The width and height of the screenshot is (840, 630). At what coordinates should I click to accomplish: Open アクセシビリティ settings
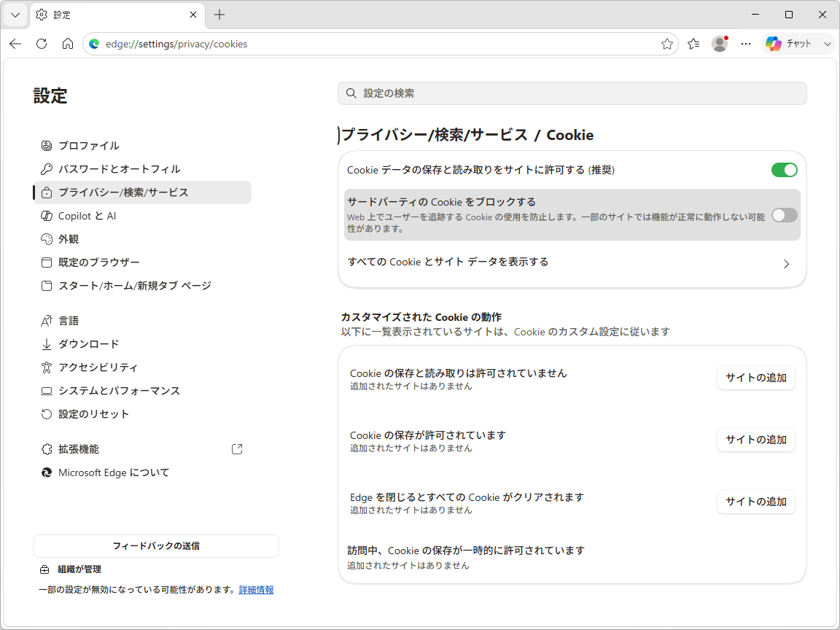(142, 367)
